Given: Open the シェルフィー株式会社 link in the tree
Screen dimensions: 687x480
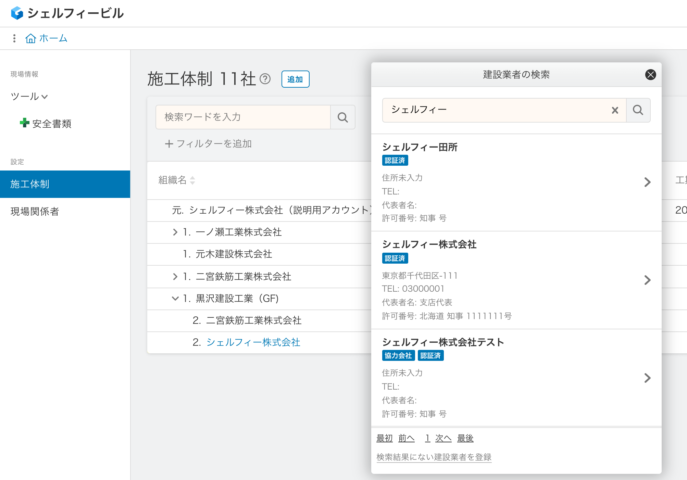Looking at the screenshot, I should 252,342.
